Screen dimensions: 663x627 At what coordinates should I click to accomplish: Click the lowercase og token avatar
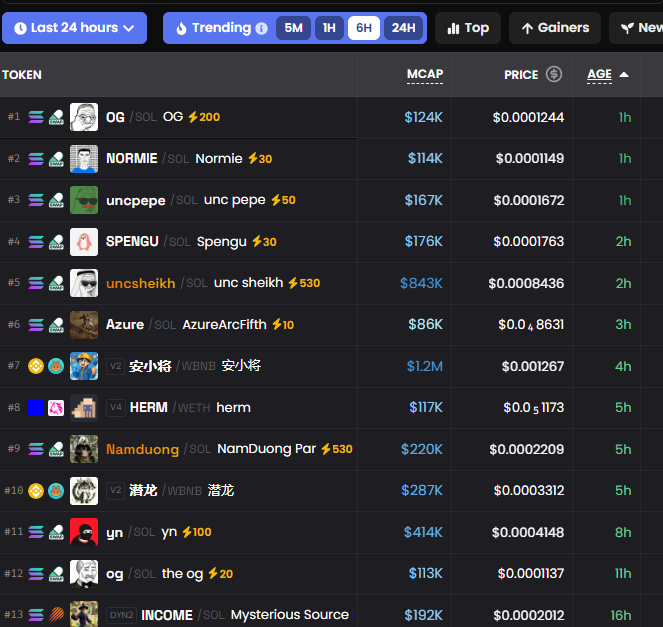[84, 574]
